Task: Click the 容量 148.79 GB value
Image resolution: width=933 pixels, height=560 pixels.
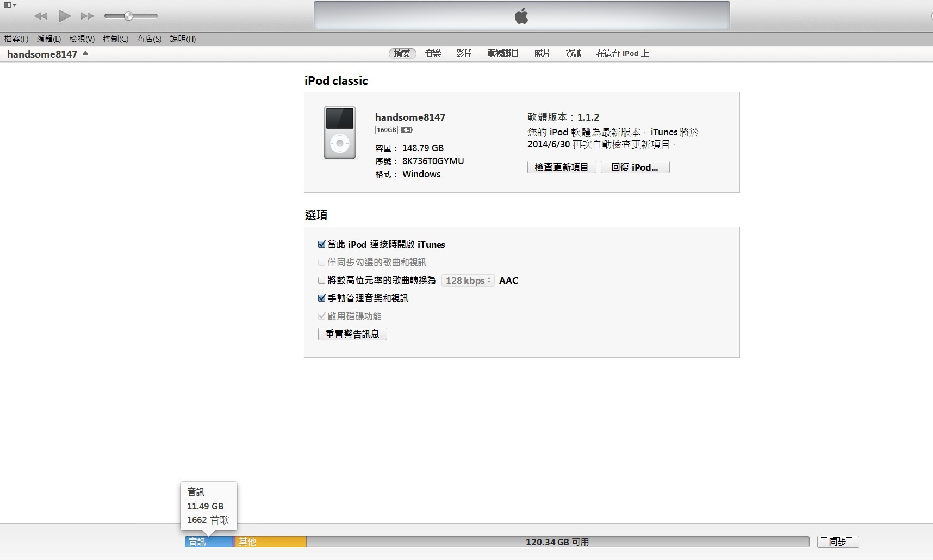Action: [x=423, y=148]
